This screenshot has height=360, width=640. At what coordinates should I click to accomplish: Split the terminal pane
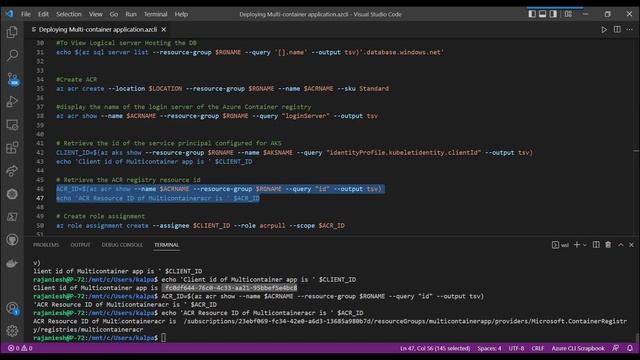coord(596,244)
